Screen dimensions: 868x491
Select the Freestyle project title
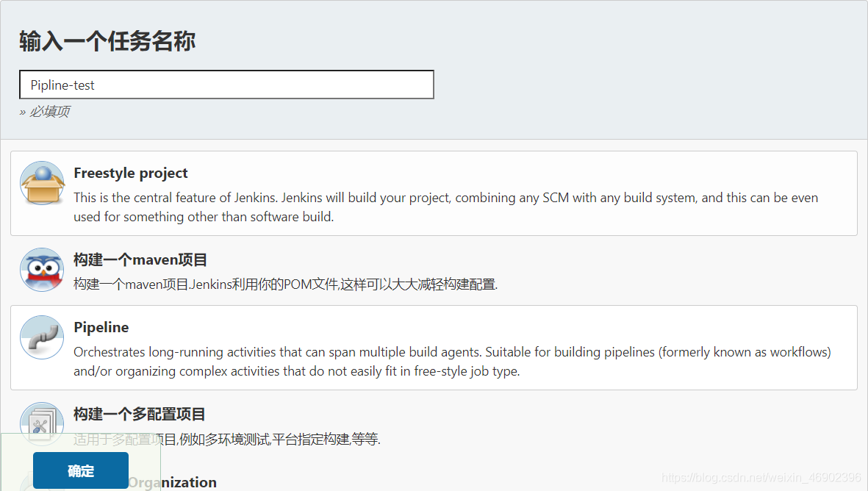click(131, 173)
